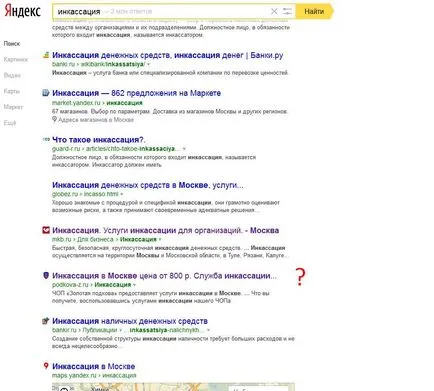Open Адреса магазинов в Москве link
Viewport: 434px width, 391px height.
(x=96, y=120)
